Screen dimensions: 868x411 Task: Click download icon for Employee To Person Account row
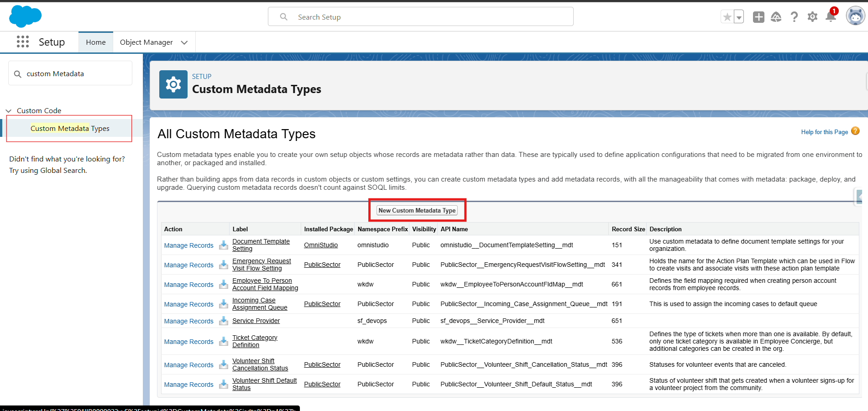click(223, 285)
